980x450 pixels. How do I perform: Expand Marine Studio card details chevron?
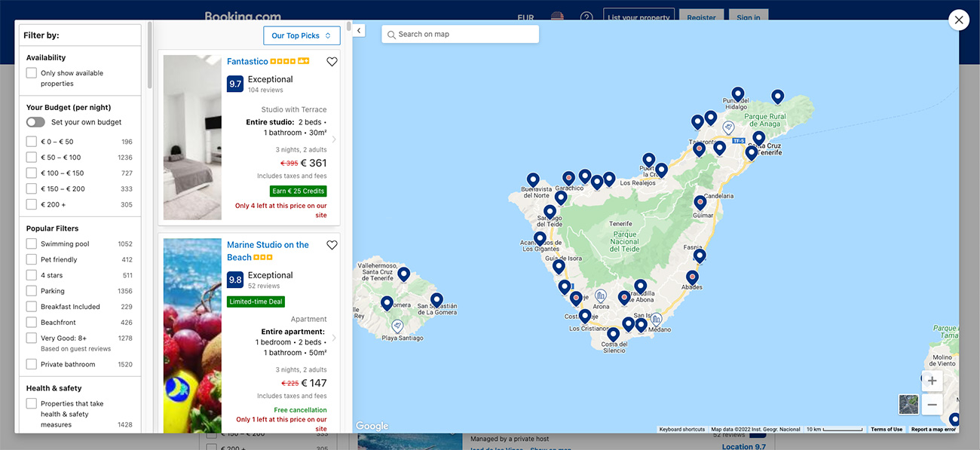click(x=334, y=338)
